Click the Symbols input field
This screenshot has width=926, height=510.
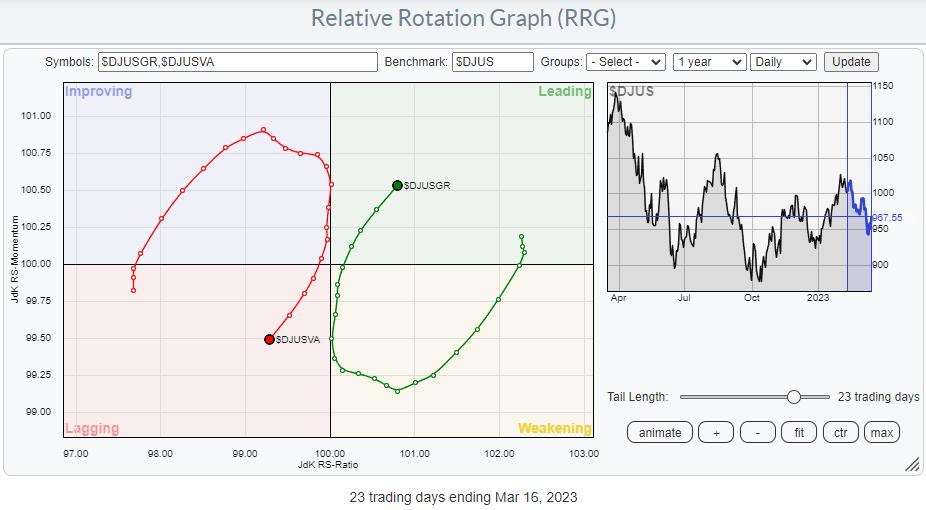[x=238, y=62]
